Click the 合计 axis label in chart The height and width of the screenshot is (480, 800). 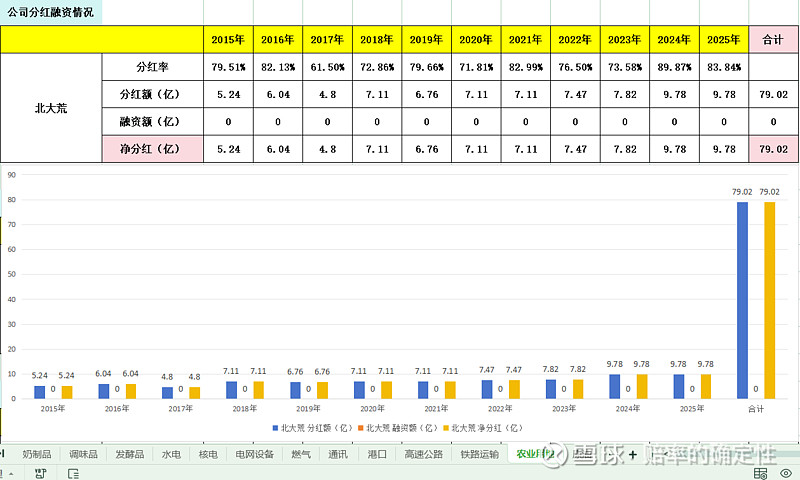click(x=756, y=409)
